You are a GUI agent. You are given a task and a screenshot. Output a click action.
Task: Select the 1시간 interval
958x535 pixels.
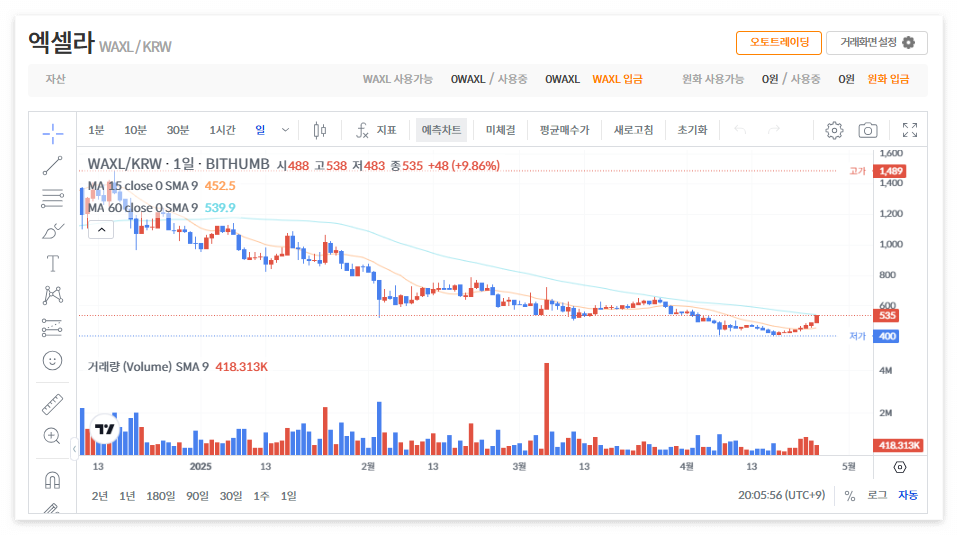pyautogui.click(x=222, y=130)
